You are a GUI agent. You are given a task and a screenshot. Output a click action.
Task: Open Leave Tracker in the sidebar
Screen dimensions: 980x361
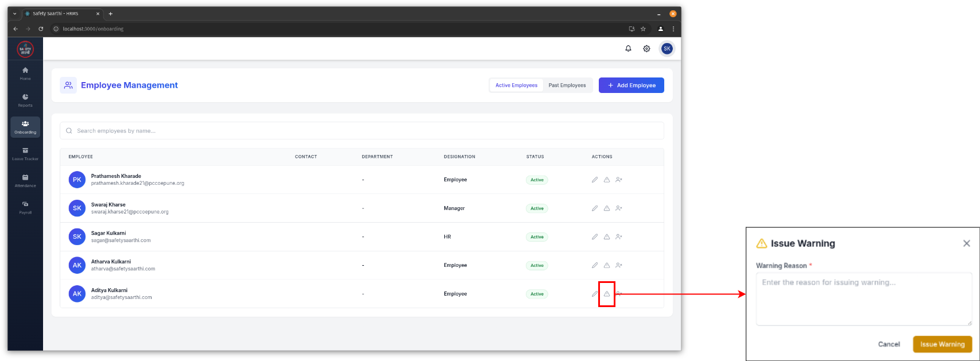point(25,154)
